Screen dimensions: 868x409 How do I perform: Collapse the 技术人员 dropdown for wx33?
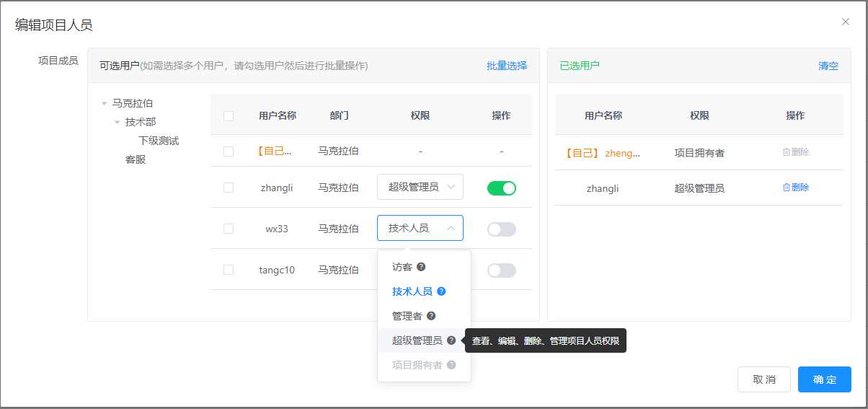(420, 228)
